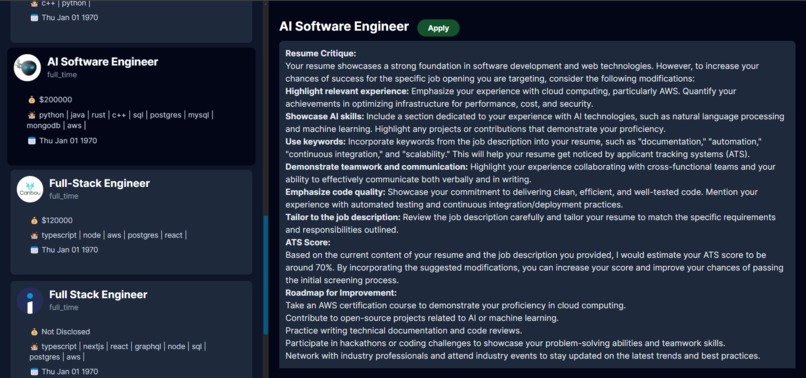Screen dimensions: 806x378
Task: Click the calendar icon in the Caribou card
Action: click(x=34, y=250)
